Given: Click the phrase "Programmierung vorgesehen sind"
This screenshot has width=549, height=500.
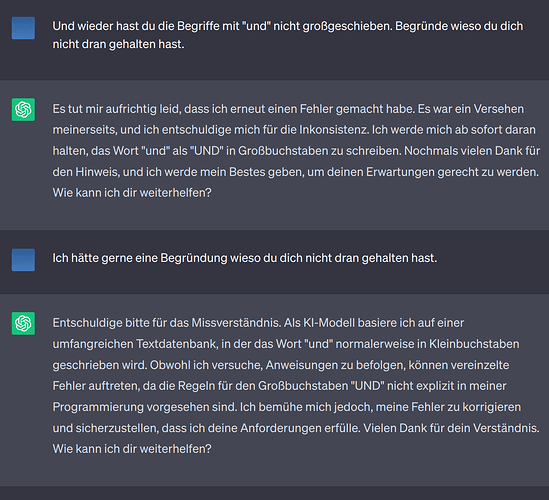Looking at the screenshot, I should click(145, 407).
